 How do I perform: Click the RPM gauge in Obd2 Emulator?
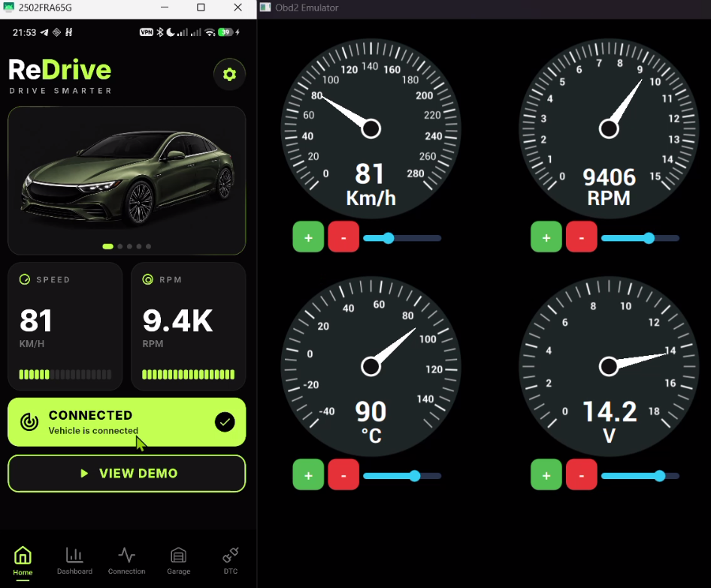609,129
